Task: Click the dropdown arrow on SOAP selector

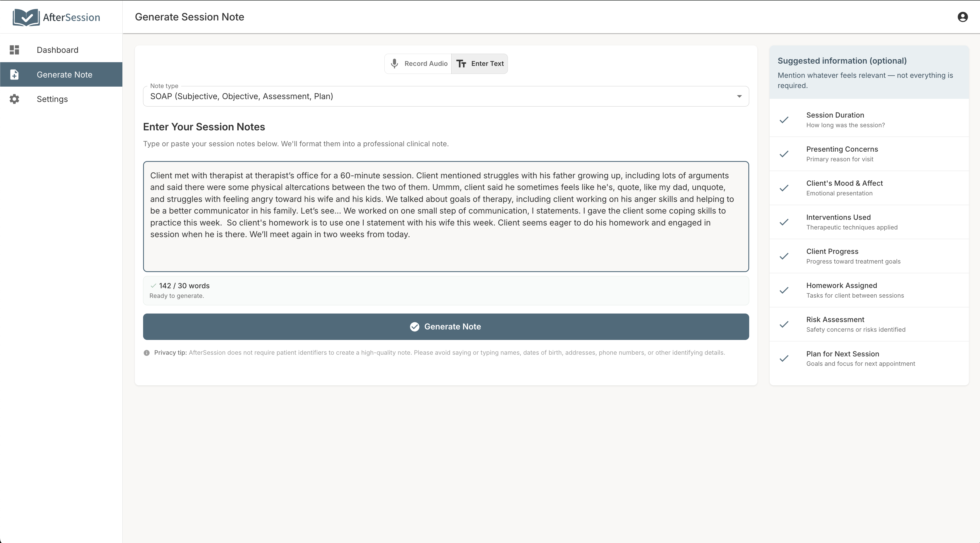Action: click(x=739, y=96)
